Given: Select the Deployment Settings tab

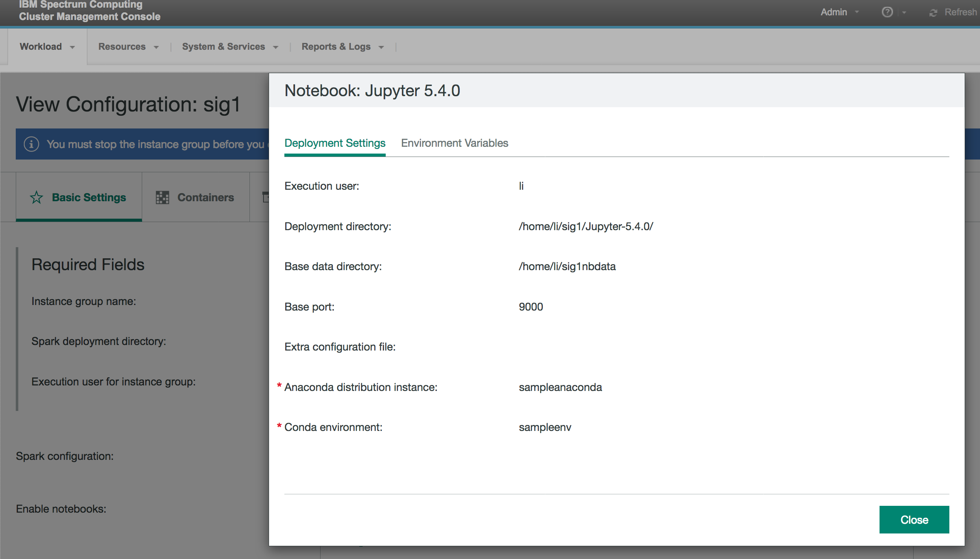Looking at the screenshot, I should click(x=335, y=143).
